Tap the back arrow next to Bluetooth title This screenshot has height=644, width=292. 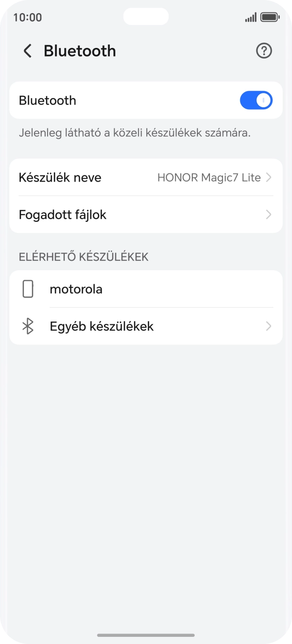27,51
